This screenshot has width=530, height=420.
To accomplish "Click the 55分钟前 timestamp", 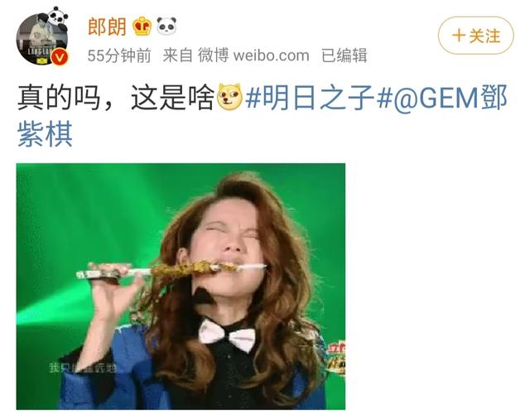I will (119, 56).
